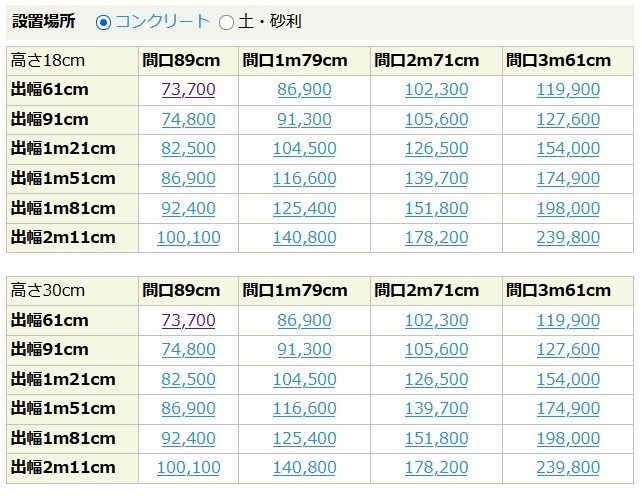
Task: Open 126,500 link in 高さ30cm table
Action: point(436,379)
